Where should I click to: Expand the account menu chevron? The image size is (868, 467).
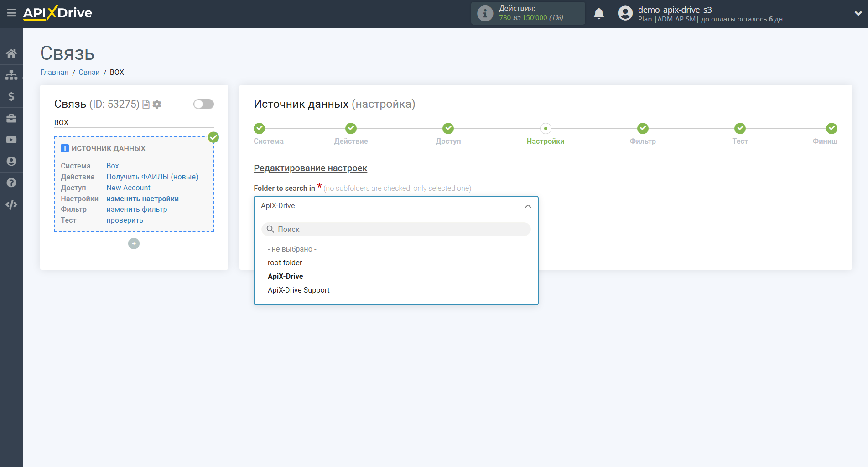858,14
